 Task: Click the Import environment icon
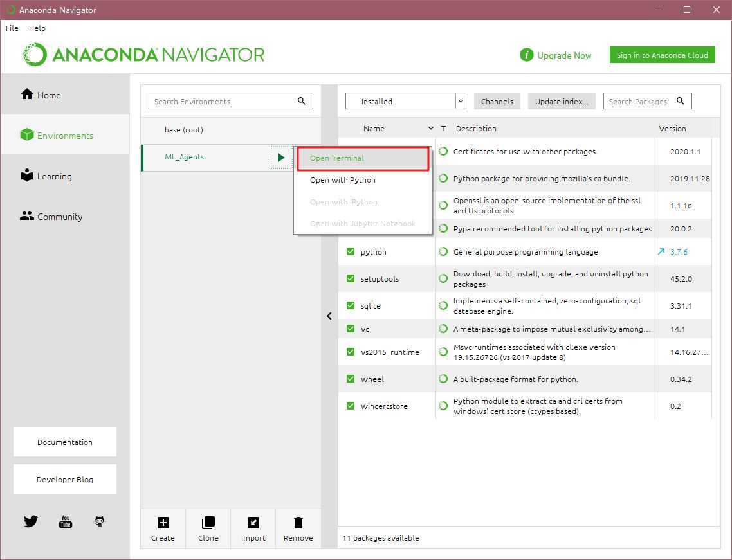point(253,523)
